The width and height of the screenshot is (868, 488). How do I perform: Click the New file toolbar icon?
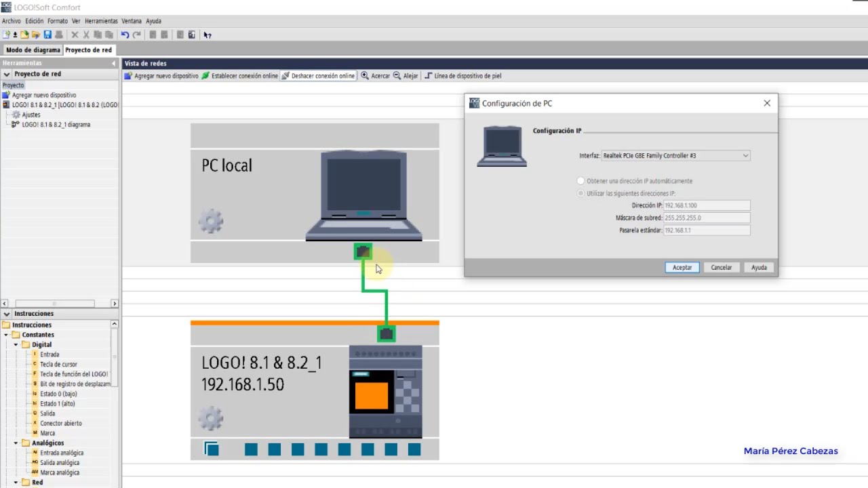tap(6, 35)
